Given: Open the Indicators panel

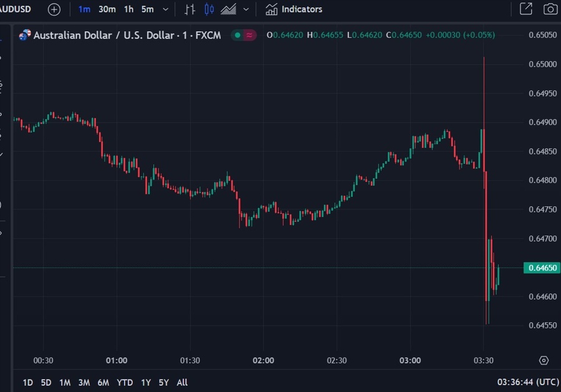Looking at the screenshot, I should (x=293, y=9).
